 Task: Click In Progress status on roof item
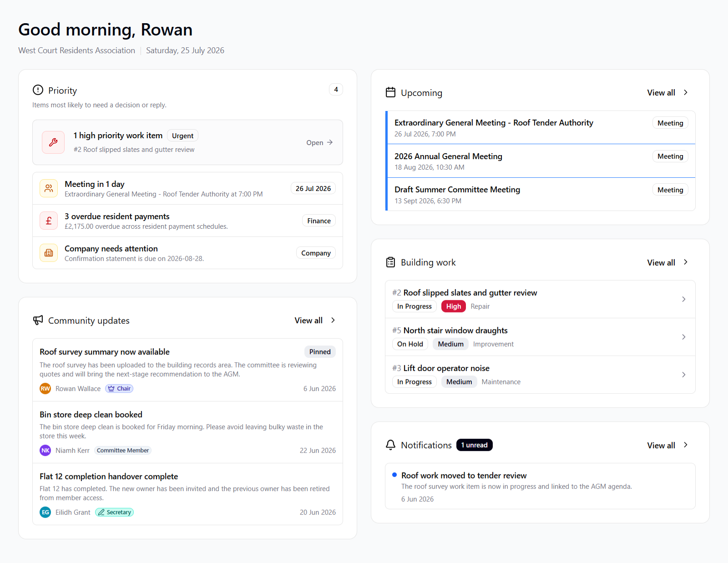(x=415, y=306)
